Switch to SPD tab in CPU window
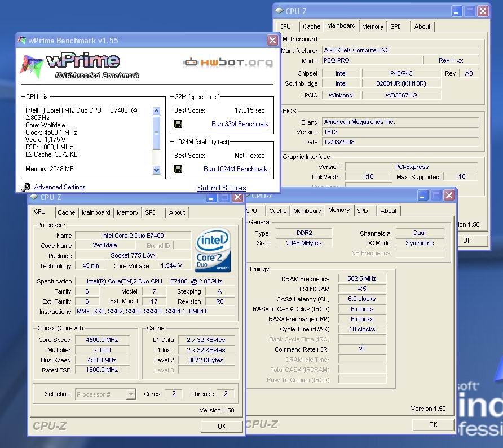The width and height of the screenshot is (503, 448). click(151, 212)
